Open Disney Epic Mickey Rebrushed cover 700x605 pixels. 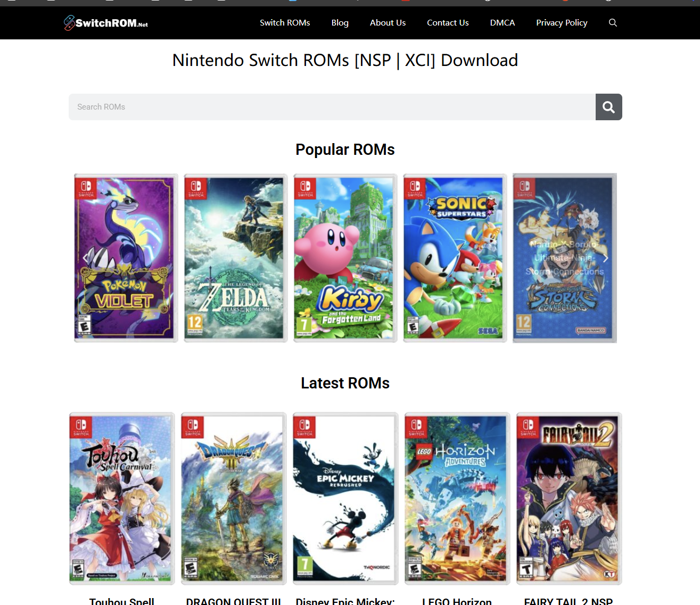(x=345, y=499)
